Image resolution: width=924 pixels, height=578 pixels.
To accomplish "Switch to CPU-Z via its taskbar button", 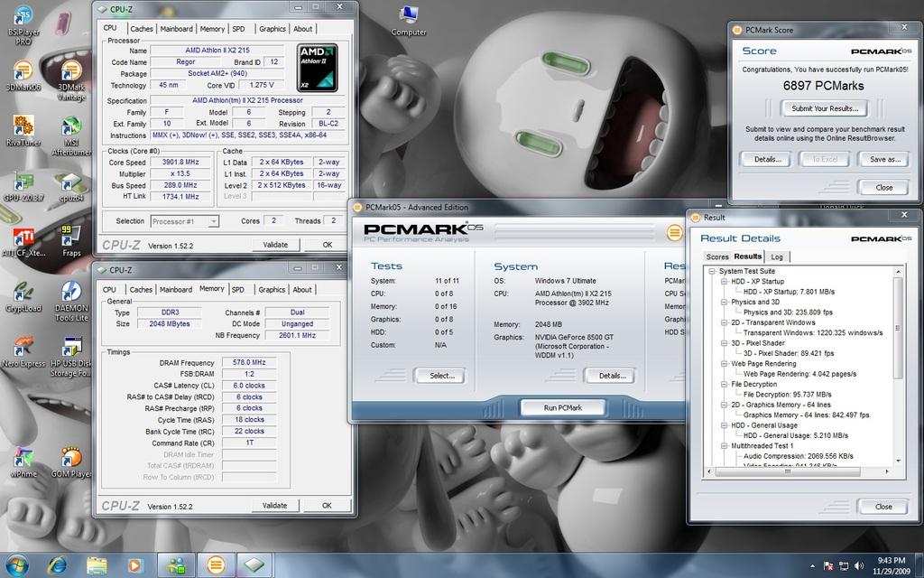I will point(254,565).
